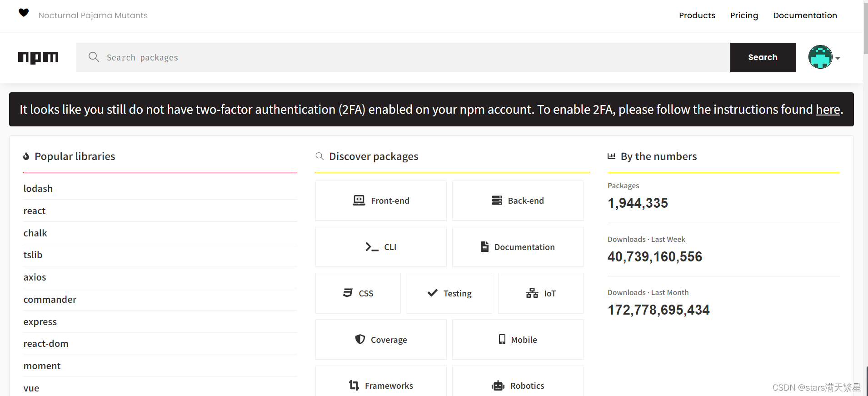Screen dimensions: 868x396
Task: Open the Front-end packages category
Action: (x=381, y=201)
